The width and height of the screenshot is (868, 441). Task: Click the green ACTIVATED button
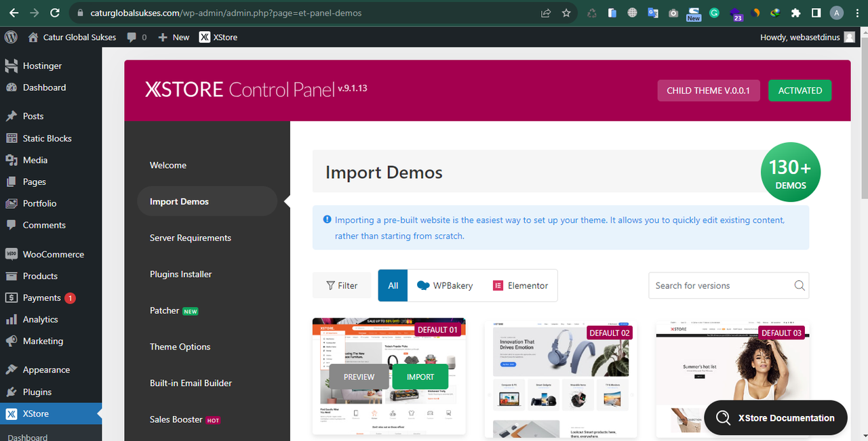coord(800,90)
